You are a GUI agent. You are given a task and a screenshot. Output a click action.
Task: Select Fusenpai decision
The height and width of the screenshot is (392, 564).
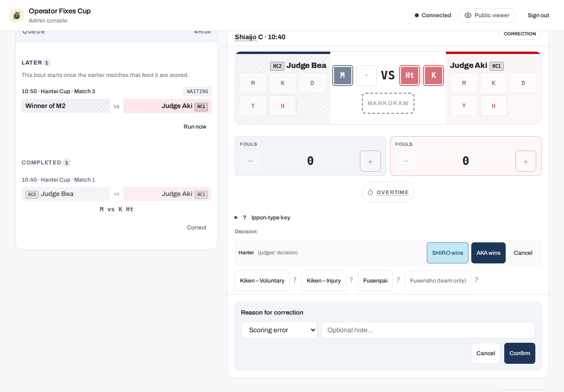click(375, 281)
